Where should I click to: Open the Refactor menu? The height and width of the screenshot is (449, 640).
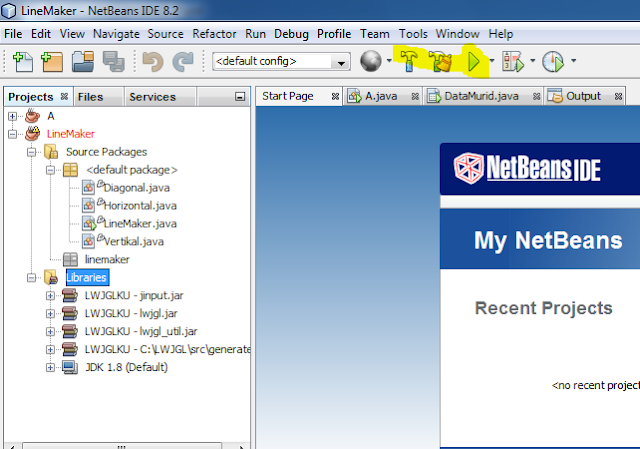pos(214,34)
